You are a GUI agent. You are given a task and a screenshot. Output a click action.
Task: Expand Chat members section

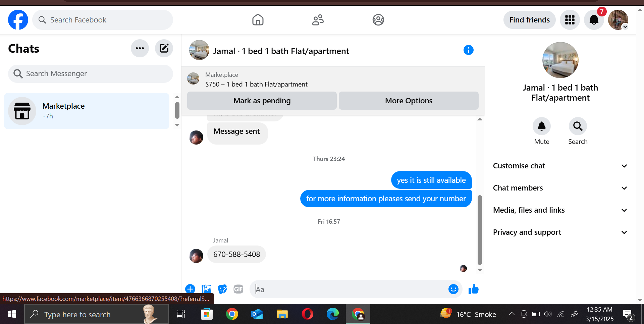click(560, 188)
